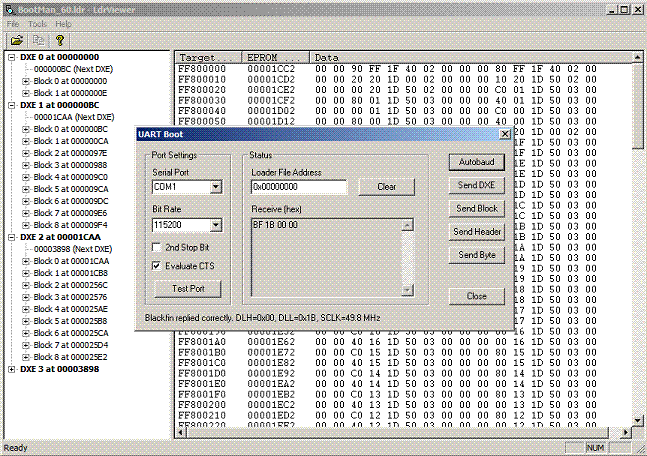Click the Send Block button
This screenshot has width=647, height=456.
click(x=477, y=208)
